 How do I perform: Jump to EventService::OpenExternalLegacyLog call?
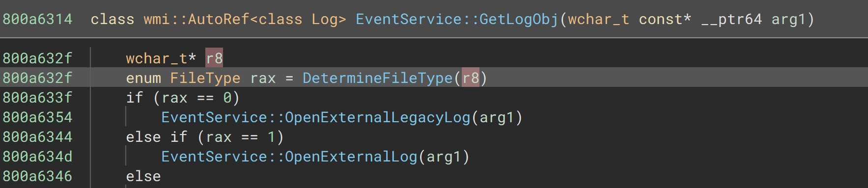click(315, 117)
